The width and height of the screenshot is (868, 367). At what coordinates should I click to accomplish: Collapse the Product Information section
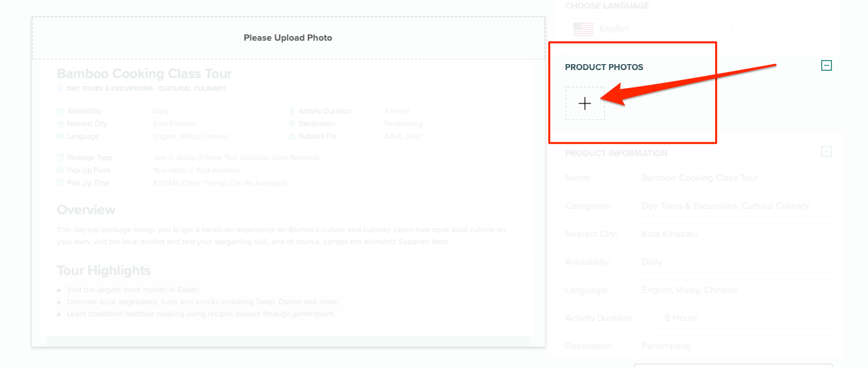click(x=827, y=152)
